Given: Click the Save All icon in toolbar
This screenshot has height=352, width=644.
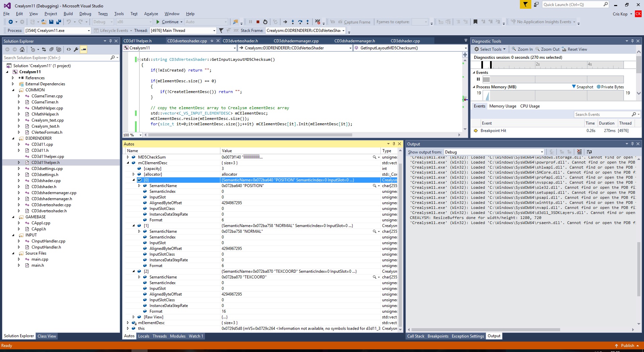Looking at the screenshot, I should [x=58, y=22].
